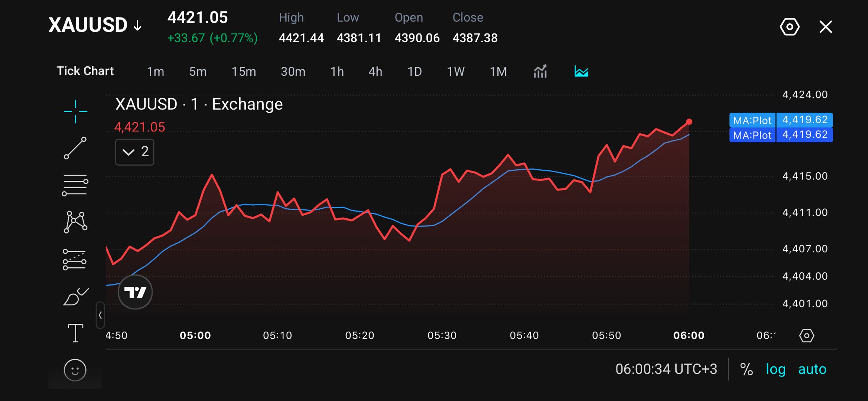Choose the XABCD pattern tool

[x=75, y=222]
